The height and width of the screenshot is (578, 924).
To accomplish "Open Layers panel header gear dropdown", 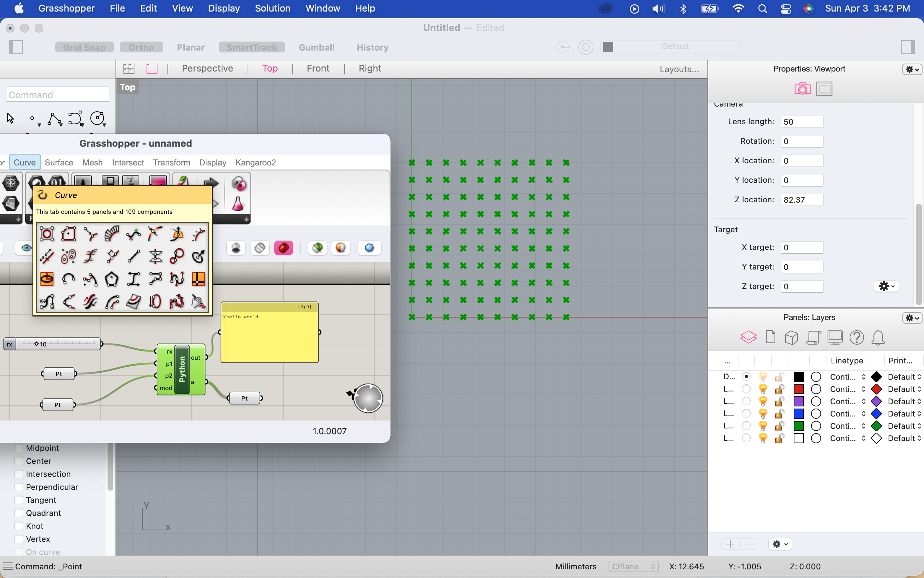I will [x=912, y=318].
